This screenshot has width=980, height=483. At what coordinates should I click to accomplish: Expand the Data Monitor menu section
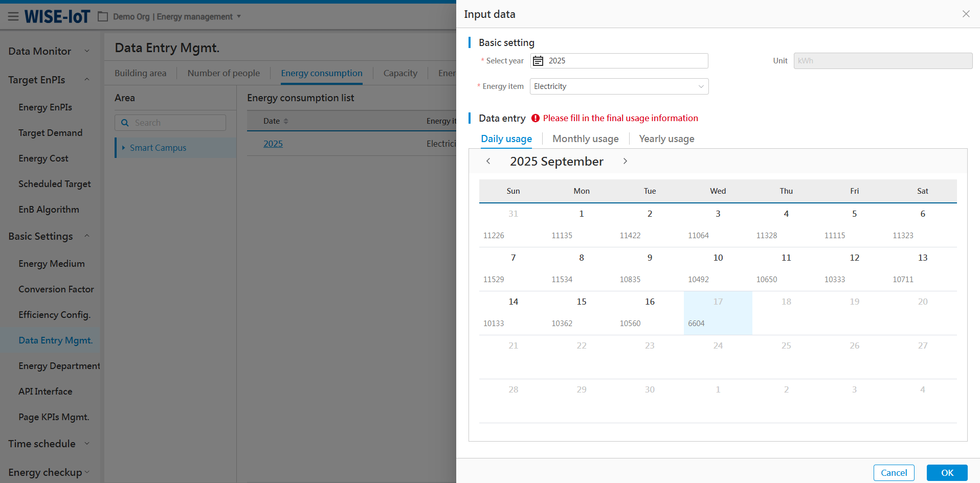[x=86, y=51]
